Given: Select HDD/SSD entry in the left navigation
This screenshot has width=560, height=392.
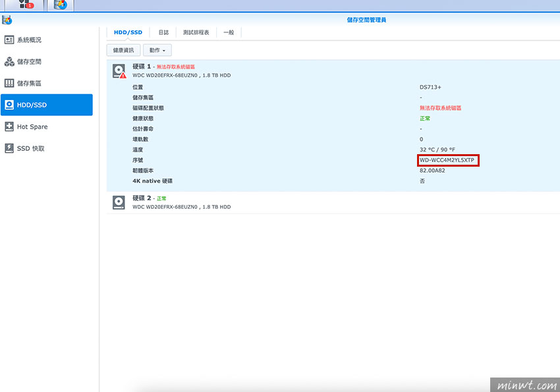Looking at the screenshot, I should click(x=32, y=104).
